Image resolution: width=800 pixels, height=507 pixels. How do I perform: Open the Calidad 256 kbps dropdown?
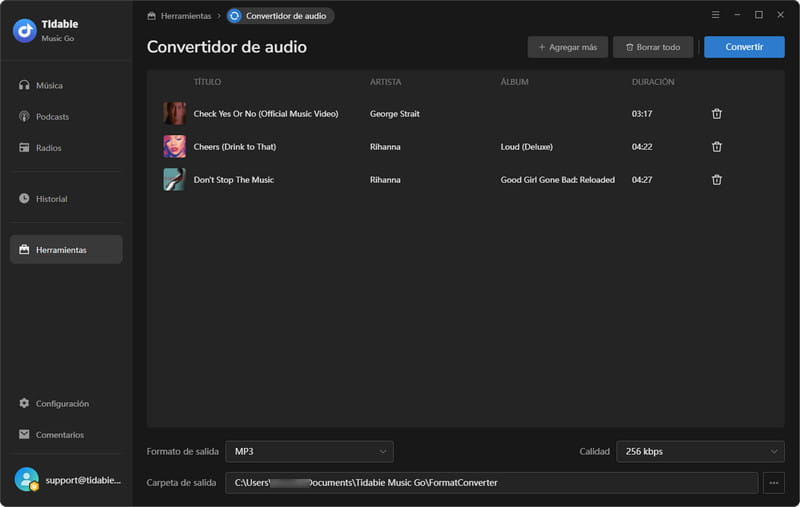[x=700, y=451]
